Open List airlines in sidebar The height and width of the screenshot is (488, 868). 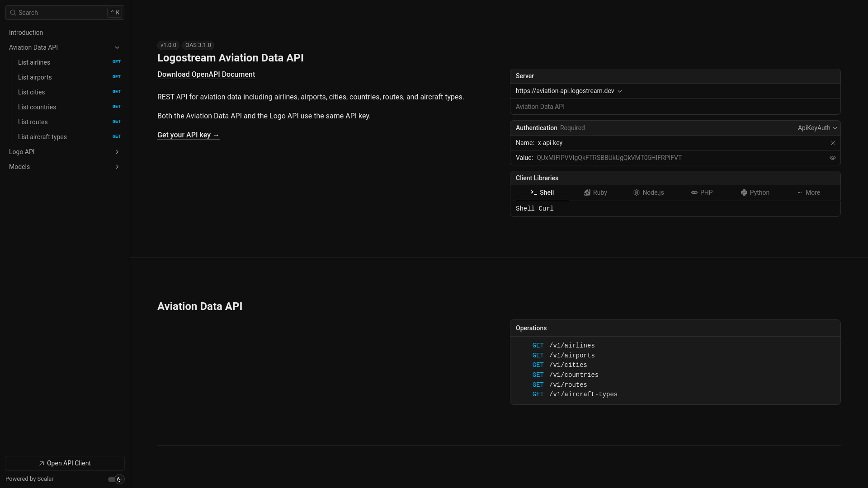[69, 62]
